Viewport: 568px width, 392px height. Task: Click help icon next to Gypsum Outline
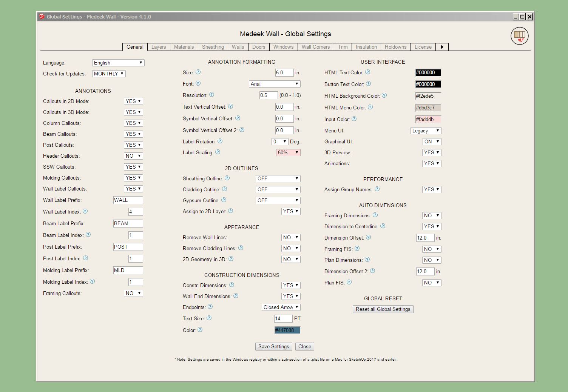pos(224,200)
